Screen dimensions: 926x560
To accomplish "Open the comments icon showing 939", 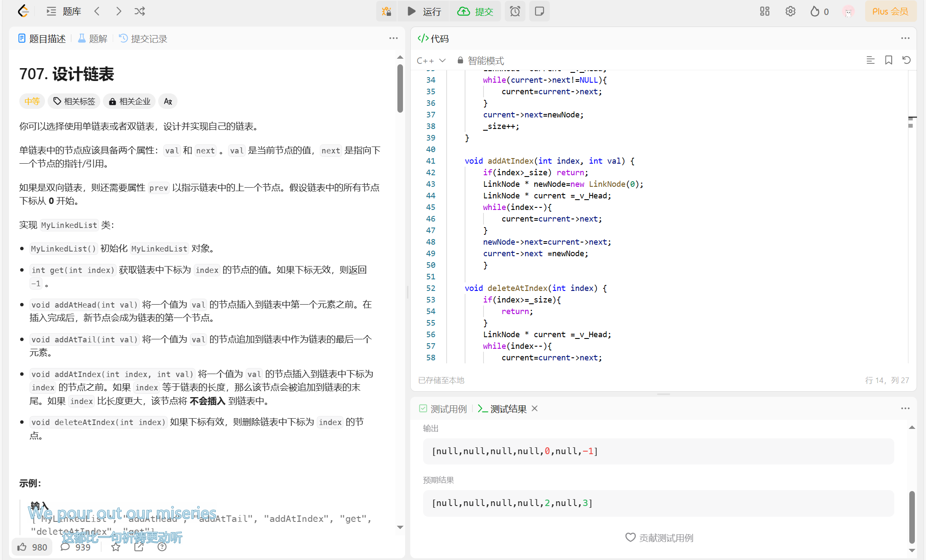I will point(76,547).
